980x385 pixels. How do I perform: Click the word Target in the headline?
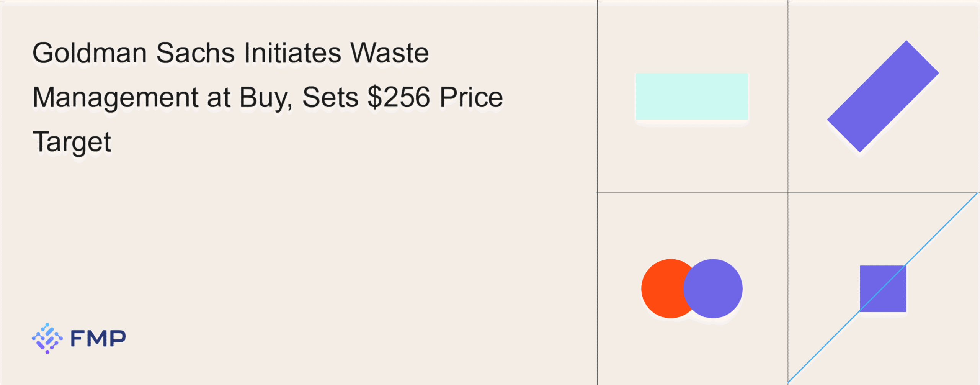[x=72, y=142]
